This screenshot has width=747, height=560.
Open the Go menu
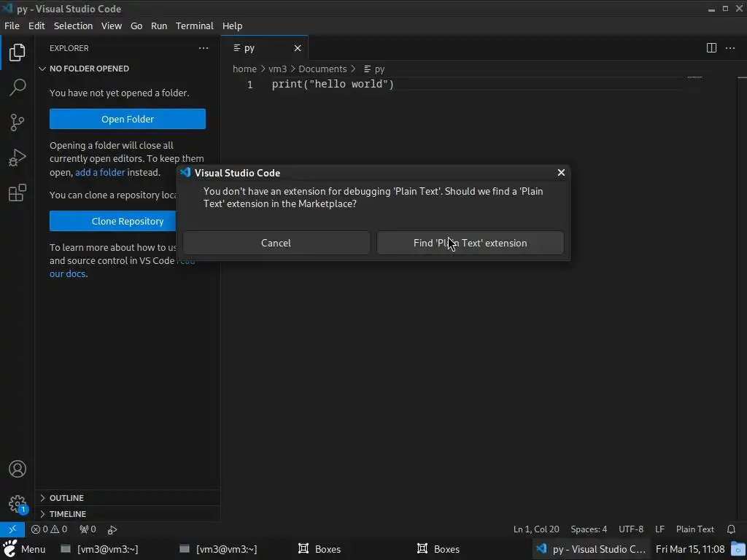point(136,26)
